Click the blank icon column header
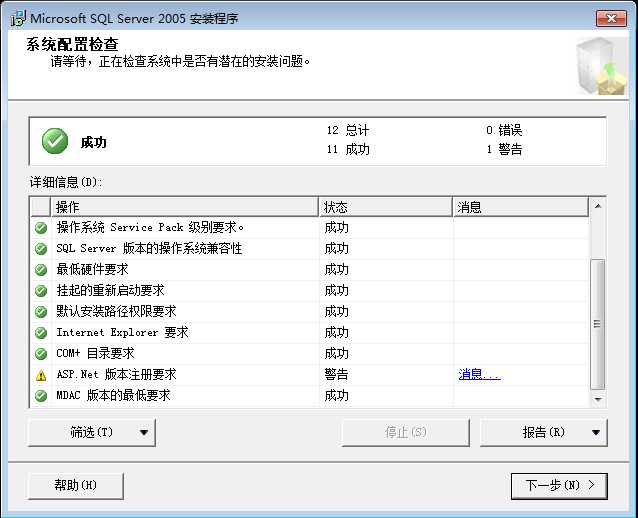 point(40,207)
